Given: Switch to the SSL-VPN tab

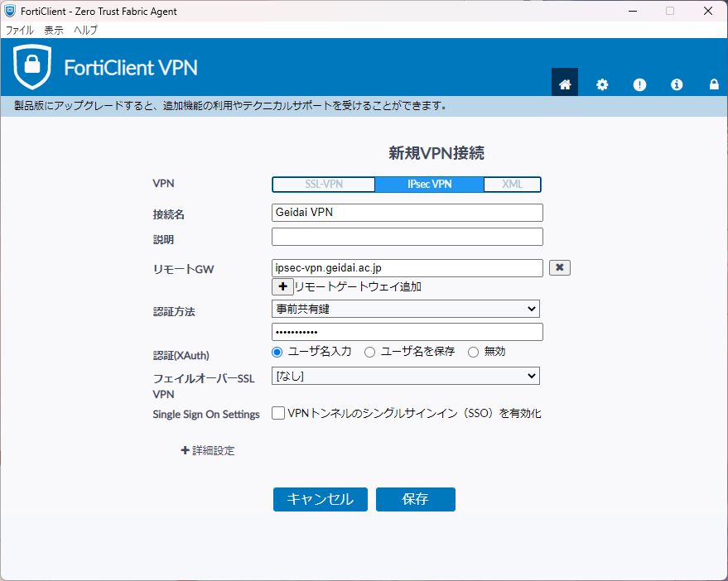Looking at the screenshot, I should coord(324,184).
